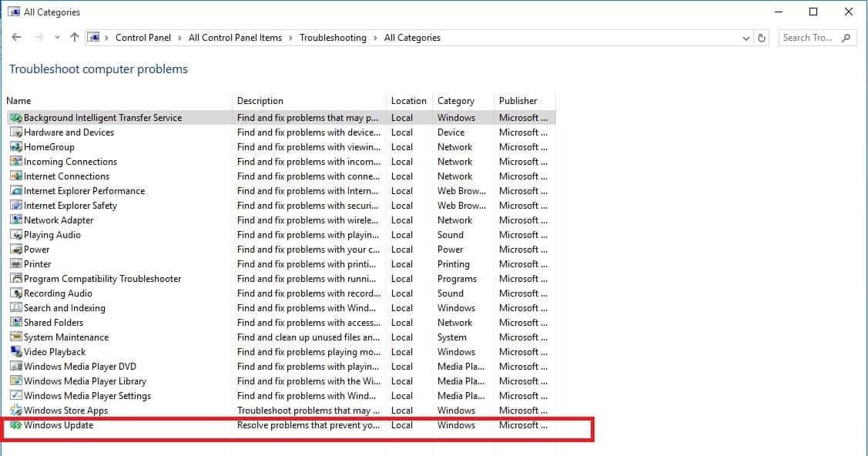
Task: Open the Network Adapter troubleshooter
Action: point(59,220)
